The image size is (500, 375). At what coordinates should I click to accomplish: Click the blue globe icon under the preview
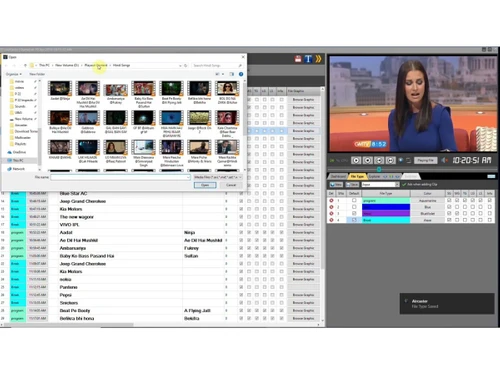click(401, 160)
